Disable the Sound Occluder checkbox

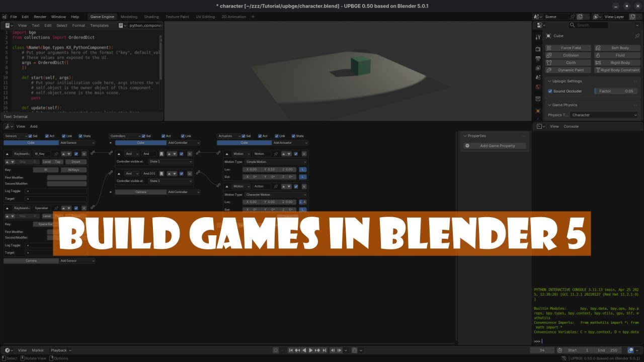point(550,91)
